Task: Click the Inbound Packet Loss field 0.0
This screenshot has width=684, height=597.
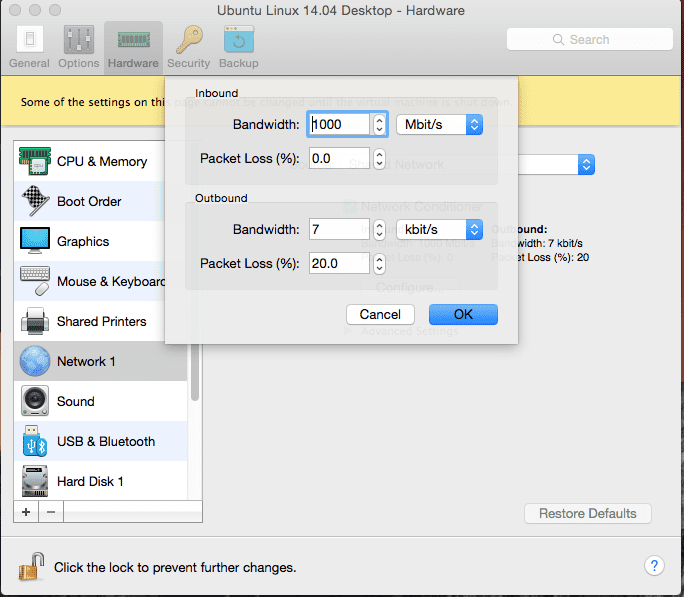Action: pos(339,158)
